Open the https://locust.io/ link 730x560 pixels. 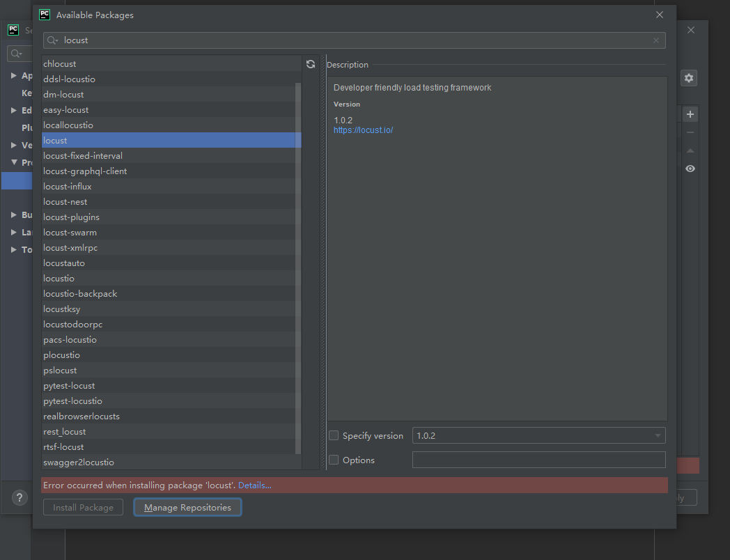click(x=363, y=130)
